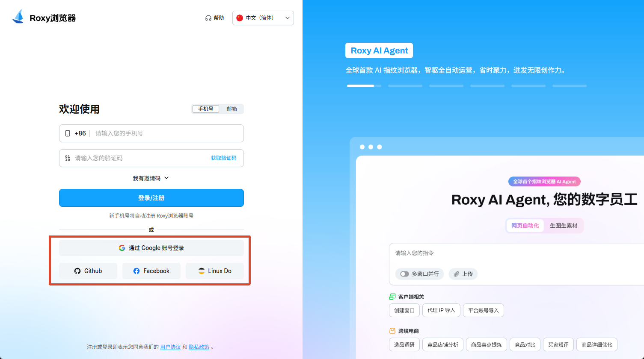Click the China flag icon

pos(240,18)
